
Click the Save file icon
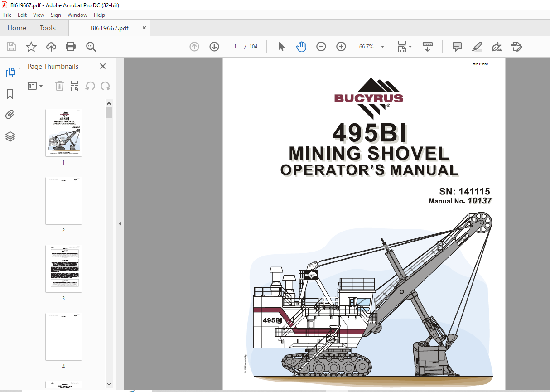pos(11,47)
